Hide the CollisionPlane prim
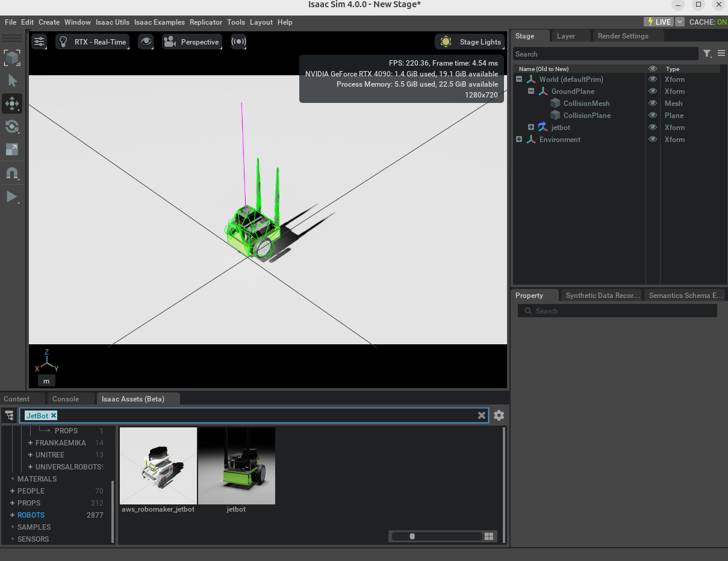The height and width of the screenshot is (561, 728). [652, 115]
